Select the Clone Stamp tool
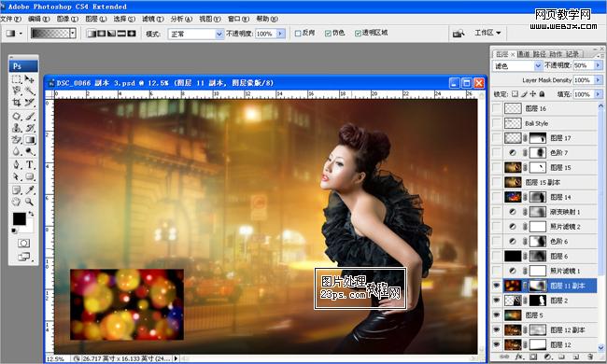Image resolution: width=607 pixels, height=364 pixels. pos(16,128)
